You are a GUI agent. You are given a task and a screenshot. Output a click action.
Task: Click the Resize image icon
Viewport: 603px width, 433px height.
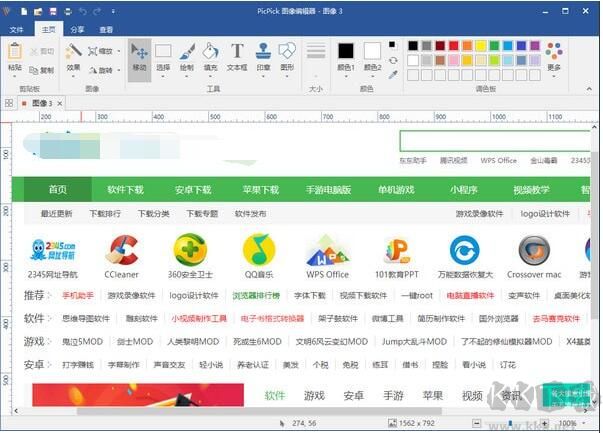(92, 51)
